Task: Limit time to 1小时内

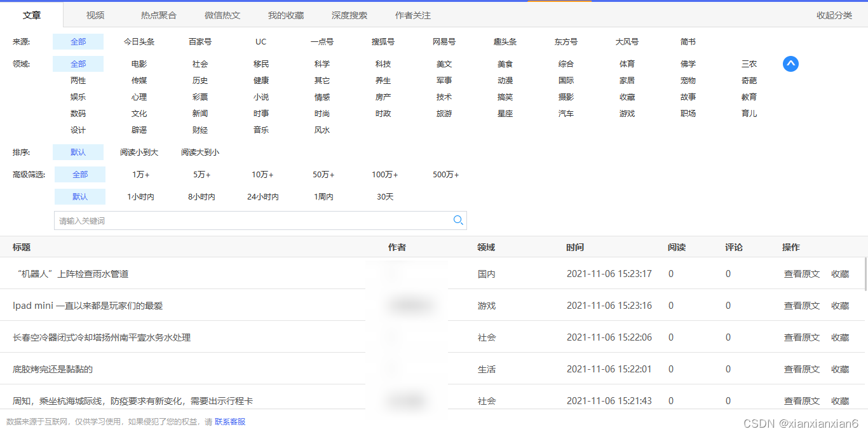Action: coord(141,197)
